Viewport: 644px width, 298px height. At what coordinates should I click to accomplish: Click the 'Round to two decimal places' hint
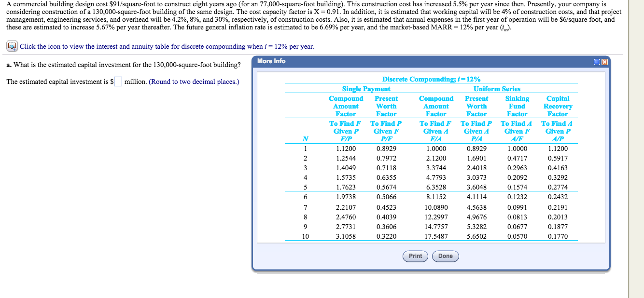pyautogui.click(x=194, y=81)
